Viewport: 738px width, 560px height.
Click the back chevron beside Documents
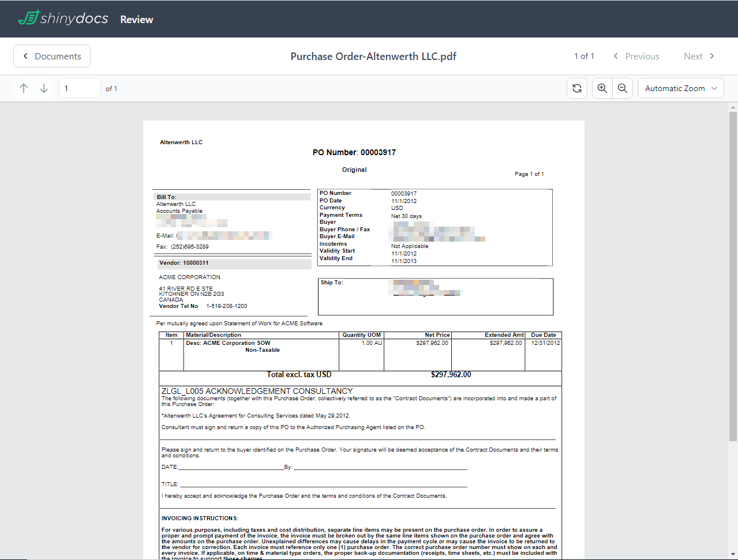tap(25, 56)
